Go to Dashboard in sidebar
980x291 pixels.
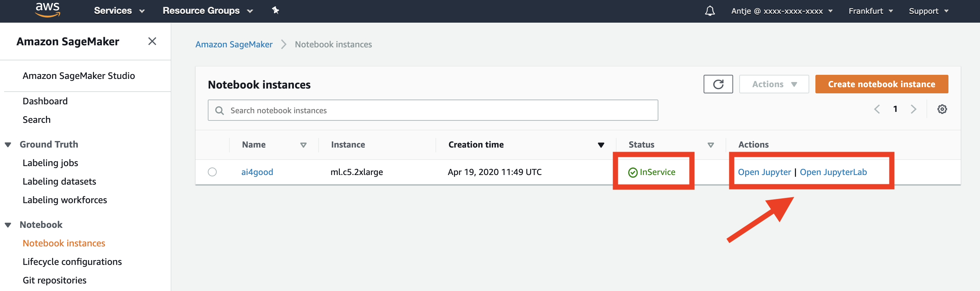click(45, 101)
